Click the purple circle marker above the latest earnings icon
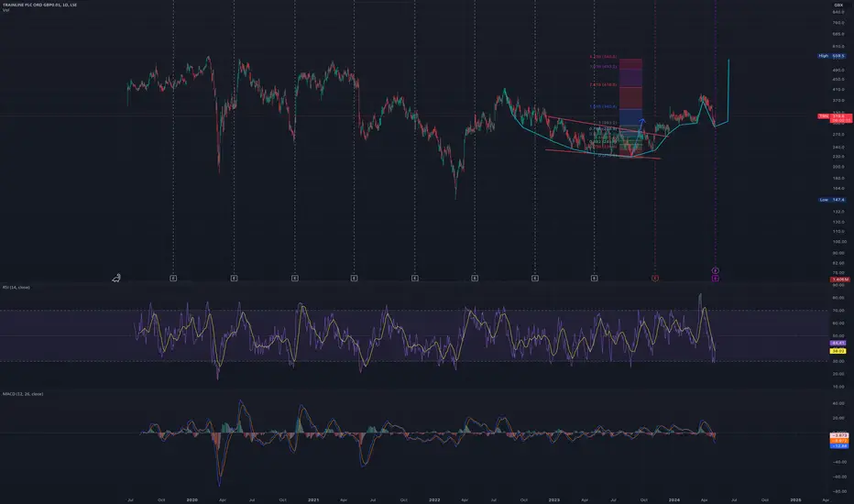Screen dimensions: 854x504 (715, 270)
